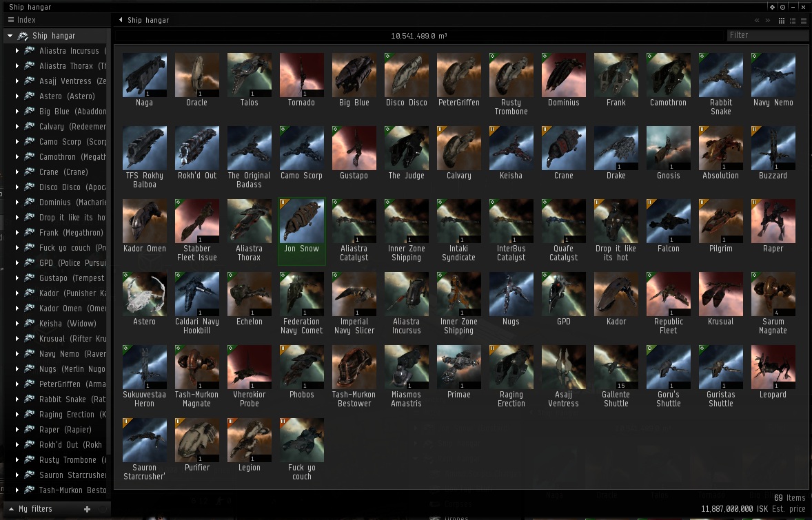Select the Tash-Murkon Bestower ship icon

pyautogui.click(x=354, y=367)
